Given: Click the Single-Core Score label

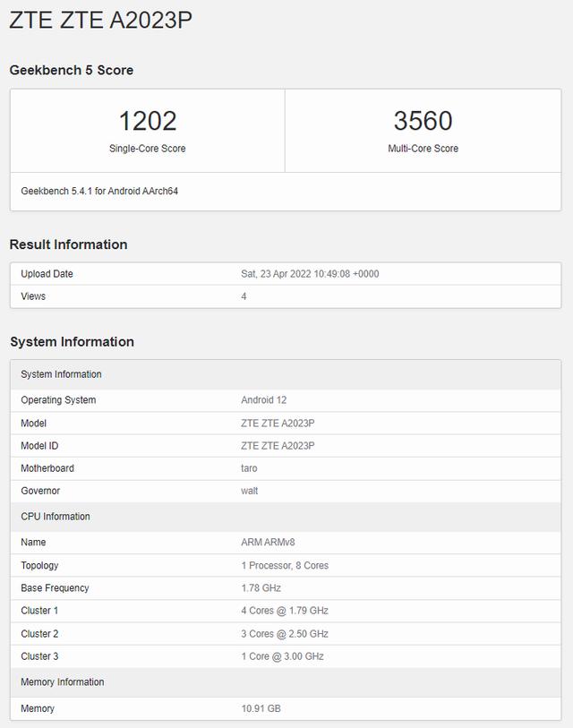Looking at the screenshot, I should (148, 149).
